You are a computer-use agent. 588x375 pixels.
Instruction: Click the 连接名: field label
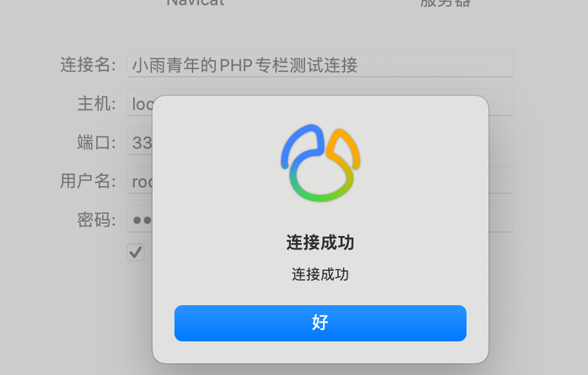pyautogui.click(x=88, y=65)
